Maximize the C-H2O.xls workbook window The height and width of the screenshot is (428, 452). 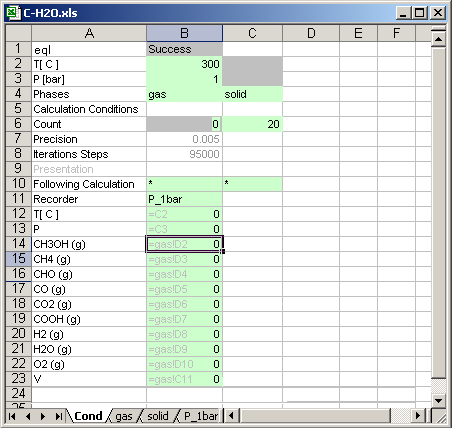pyautogui.click(x=420, y=13)
